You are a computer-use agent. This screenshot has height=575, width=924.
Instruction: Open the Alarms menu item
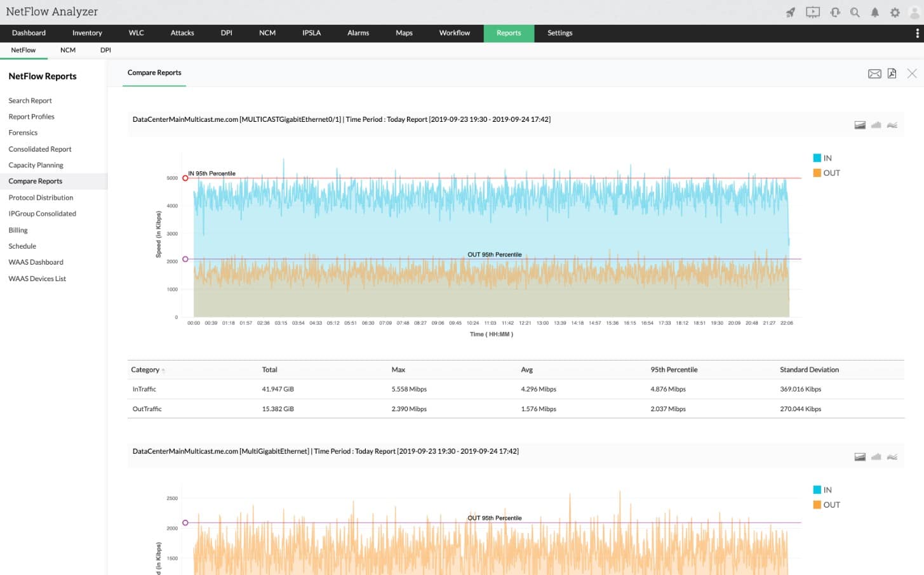(x=358, y=33)
